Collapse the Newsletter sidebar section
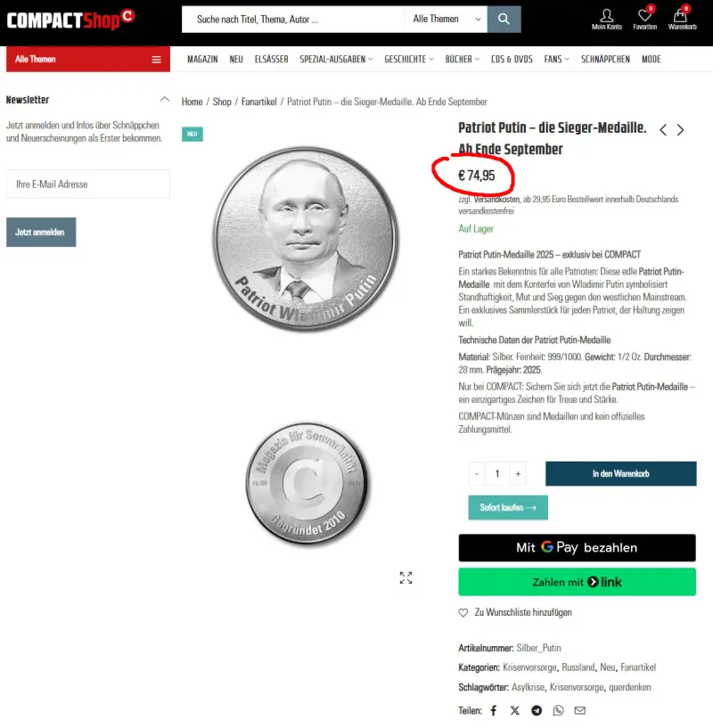 (x=164, y=100)
